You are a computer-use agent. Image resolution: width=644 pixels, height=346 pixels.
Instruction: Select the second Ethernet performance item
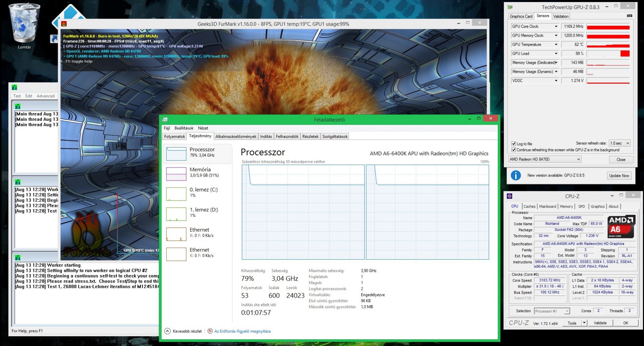click(x=197, y=254)
